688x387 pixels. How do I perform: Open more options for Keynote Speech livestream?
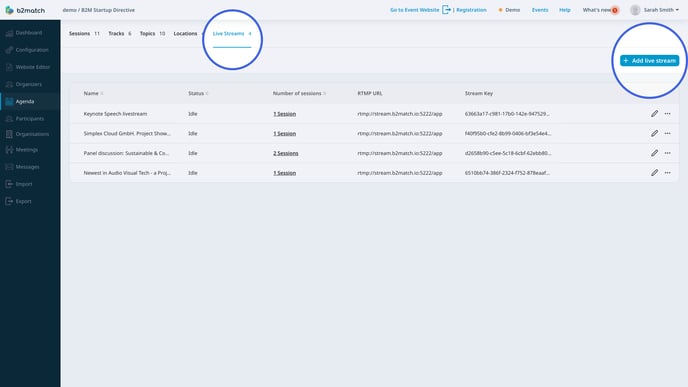tap(667, 114)
